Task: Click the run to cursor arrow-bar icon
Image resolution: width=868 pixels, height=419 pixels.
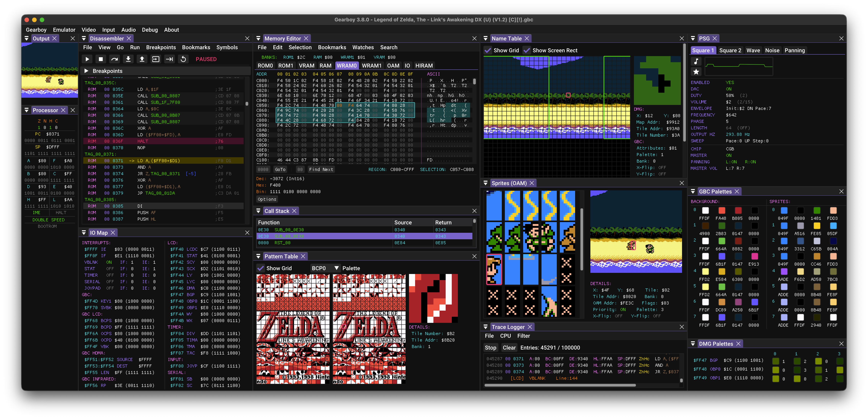Action: (170, 59)
